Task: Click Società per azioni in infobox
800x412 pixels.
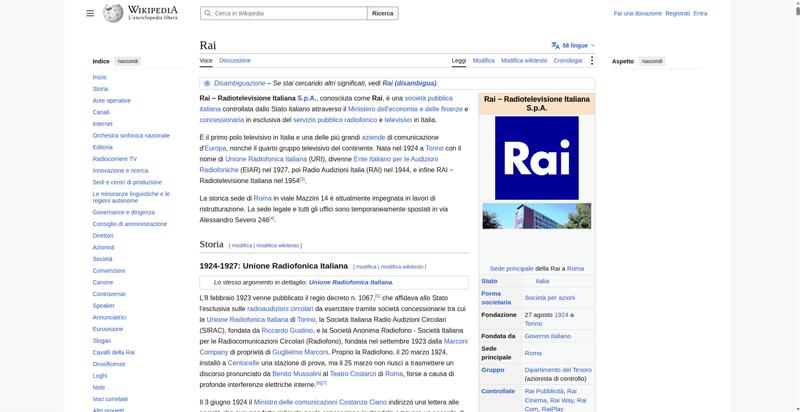Action: (x=549, y=298)
